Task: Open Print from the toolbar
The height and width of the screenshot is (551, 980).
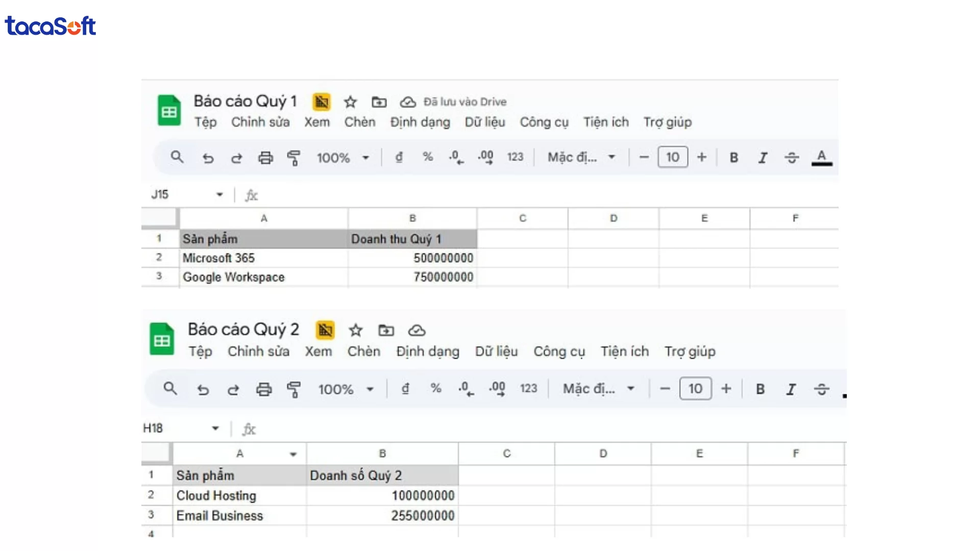Action: [x=265, y=158]
